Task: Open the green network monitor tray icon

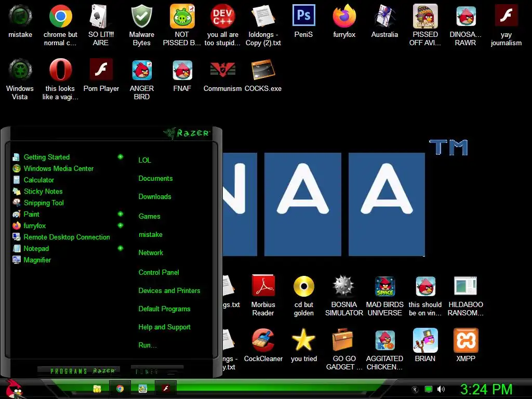Action: point(429,390)
